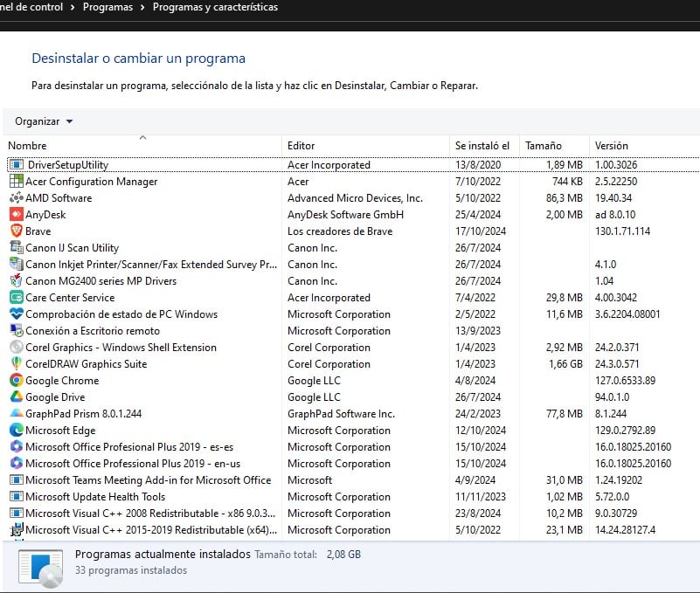Click the version 3.6.2204.08001 cell

click(627, 314)
